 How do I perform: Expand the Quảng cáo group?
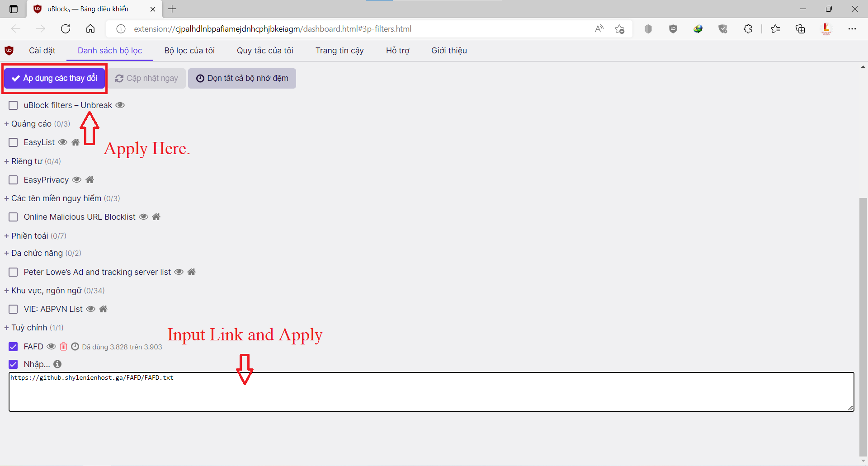coord(37,124)
